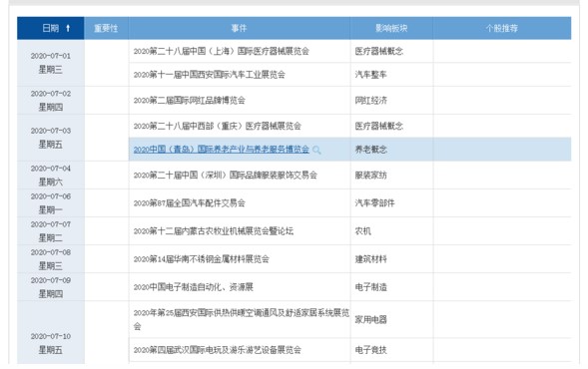Open 2020第14届华南不锈钢金属材料展览会 event

pos(202,259)
